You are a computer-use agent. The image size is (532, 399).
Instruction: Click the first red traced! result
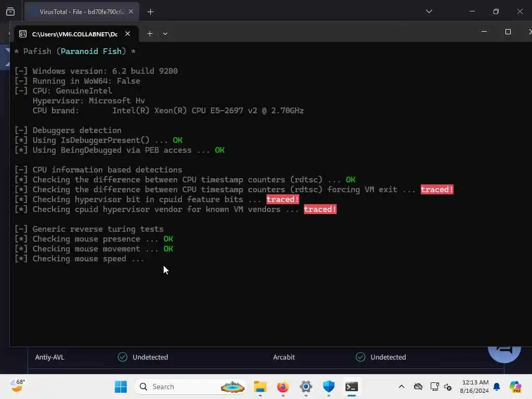tap(436, 189)
